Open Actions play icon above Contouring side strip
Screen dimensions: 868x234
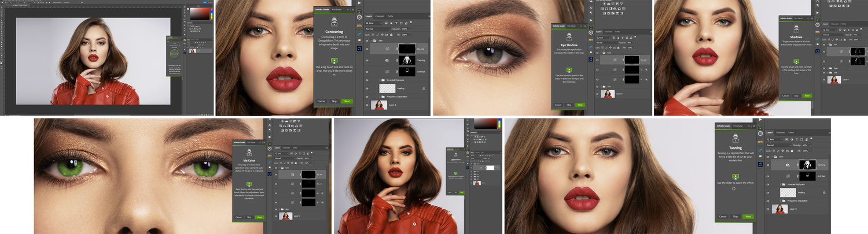(359, 3)
